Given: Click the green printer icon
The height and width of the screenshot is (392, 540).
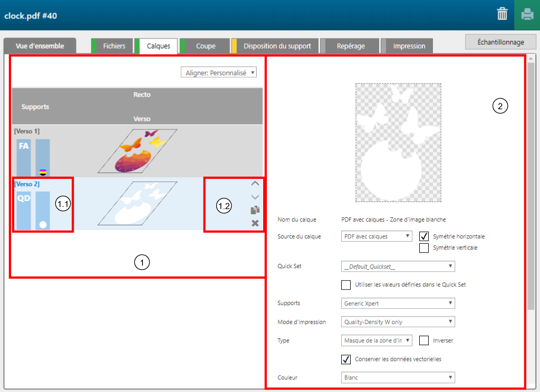Looking at the screenshot, I should (x=527, y=15).
